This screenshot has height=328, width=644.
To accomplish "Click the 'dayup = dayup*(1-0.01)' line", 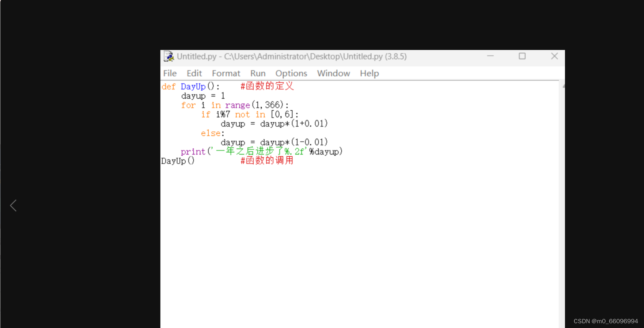I will [x=274, y=142].
